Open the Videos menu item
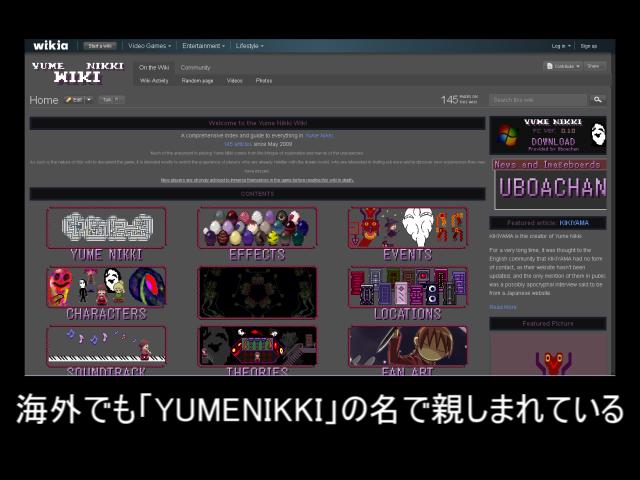This screenshot has width=640, height=480. (235, 81)
